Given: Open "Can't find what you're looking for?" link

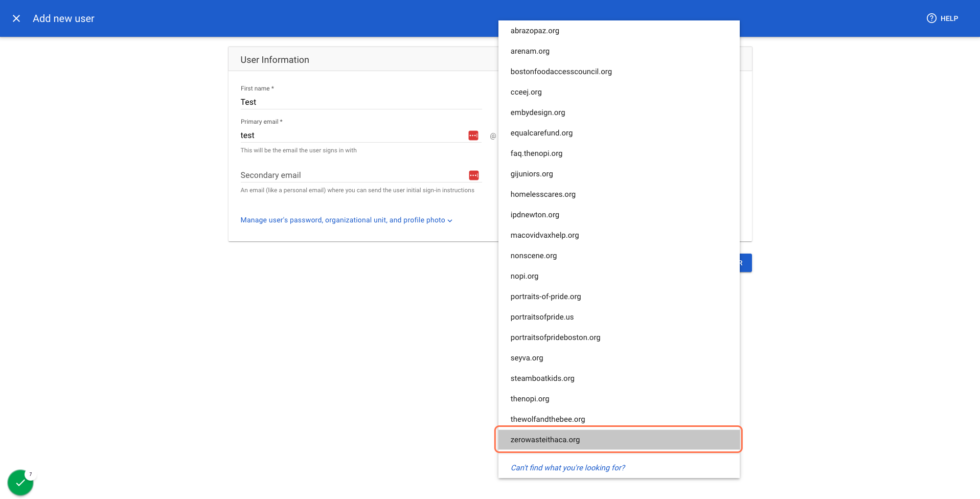Looking at the screenshot, I should tap(567, 468).
